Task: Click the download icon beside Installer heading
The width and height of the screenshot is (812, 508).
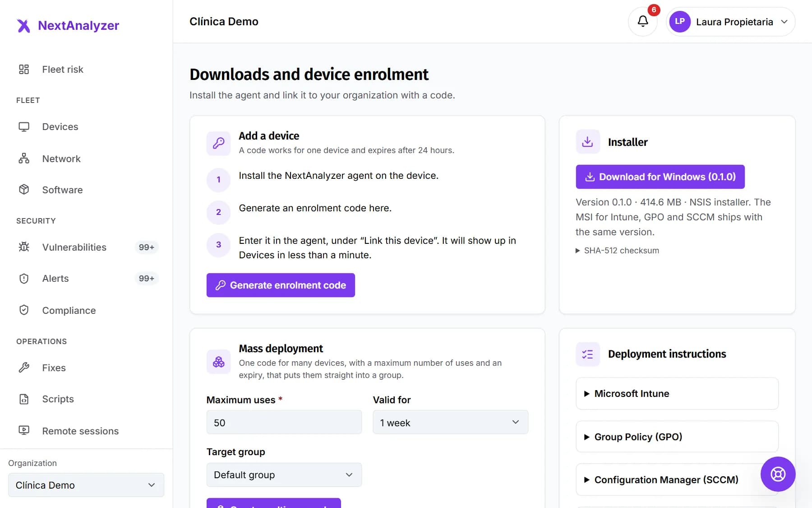Action: (x=588, y=142)
